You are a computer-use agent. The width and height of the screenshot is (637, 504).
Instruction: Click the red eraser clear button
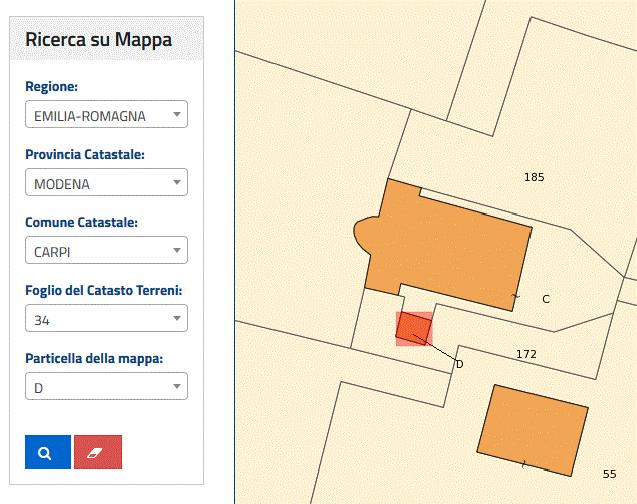coord(98,452)
